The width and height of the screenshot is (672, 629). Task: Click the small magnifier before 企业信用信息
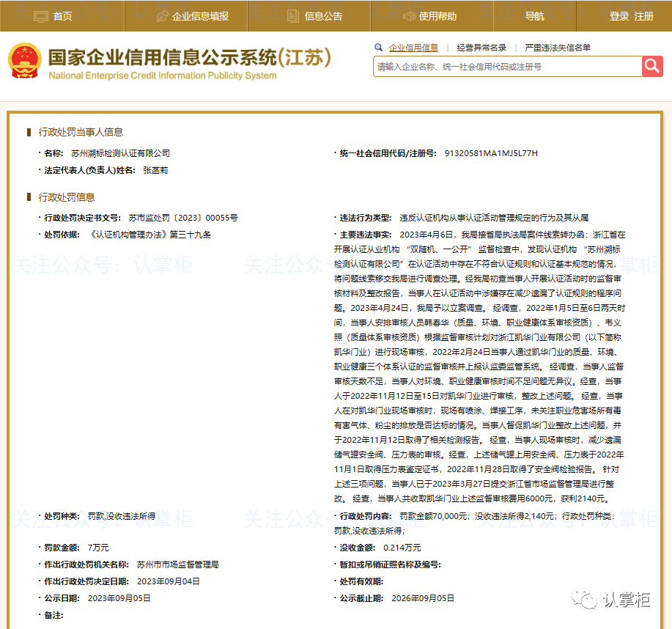pos(378,48)
